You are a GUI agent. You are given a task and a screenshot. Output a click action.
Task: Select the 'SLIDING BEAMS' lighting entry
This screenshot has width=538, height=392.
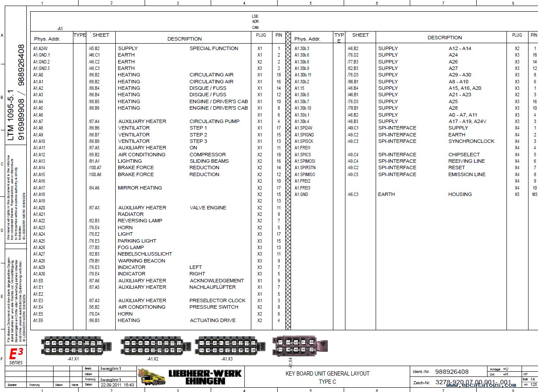pyautogui.click(x=209, y=161)
